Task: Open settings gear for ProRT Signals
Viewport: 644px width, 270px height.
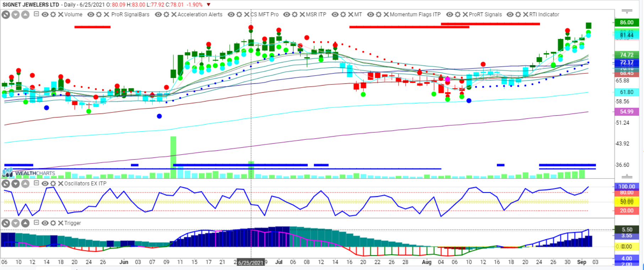Action: click(458, 15)
